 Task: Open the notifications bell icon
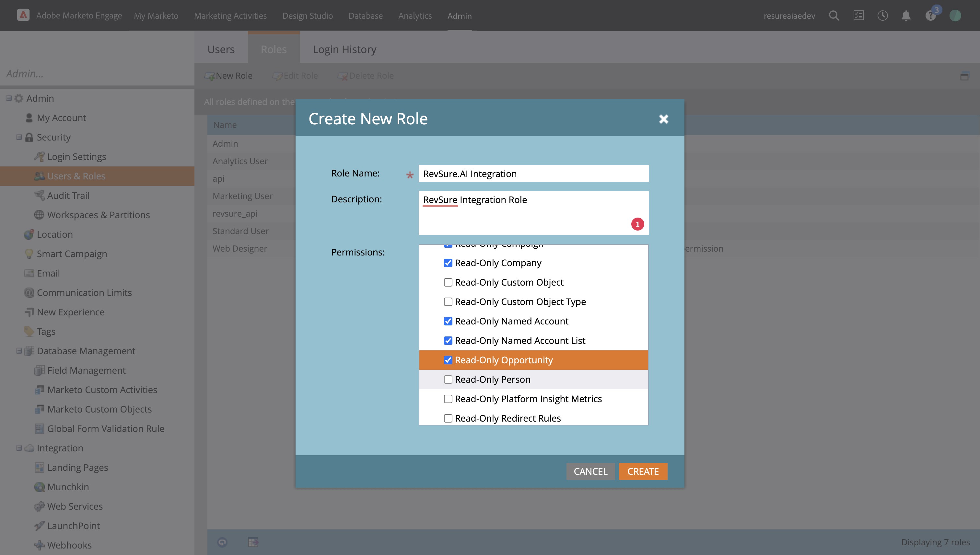pos(906,16)
